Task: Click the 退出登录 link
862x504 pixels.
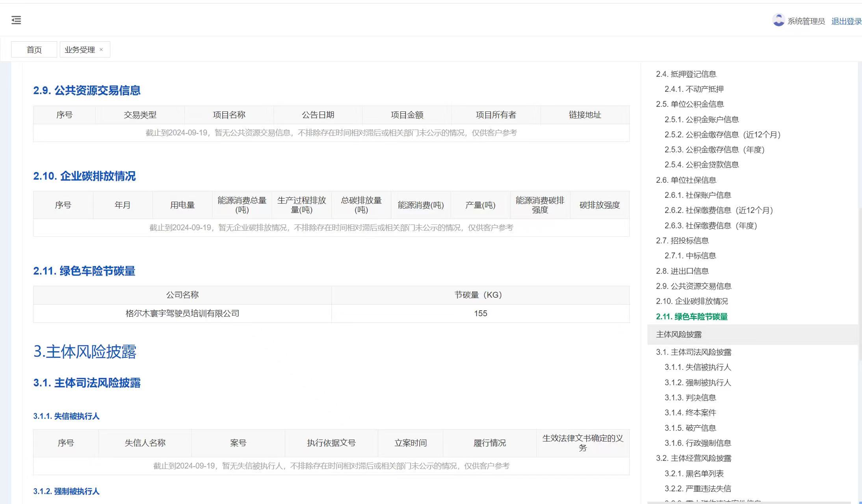Action: [x=846, y=21]
